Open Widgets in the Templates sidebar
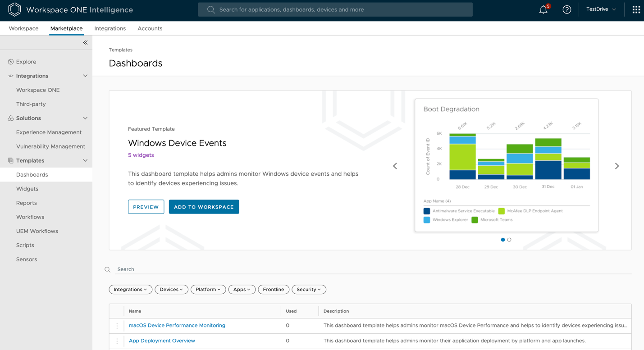This screenshot has width=644, height=350. click(27, 189)
